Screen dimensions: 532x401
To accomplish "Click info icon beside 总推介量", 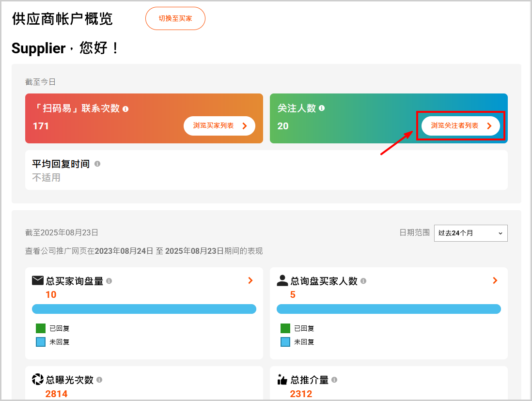I will click(334, 380).
